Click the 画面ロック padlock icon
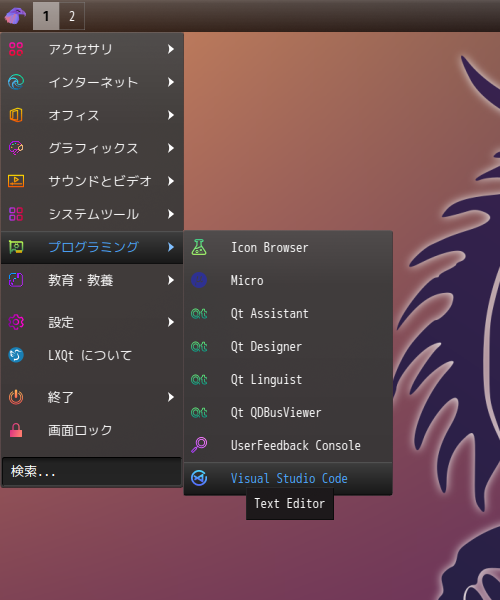The width and height of the screenshot is (500, 600). 16,430
